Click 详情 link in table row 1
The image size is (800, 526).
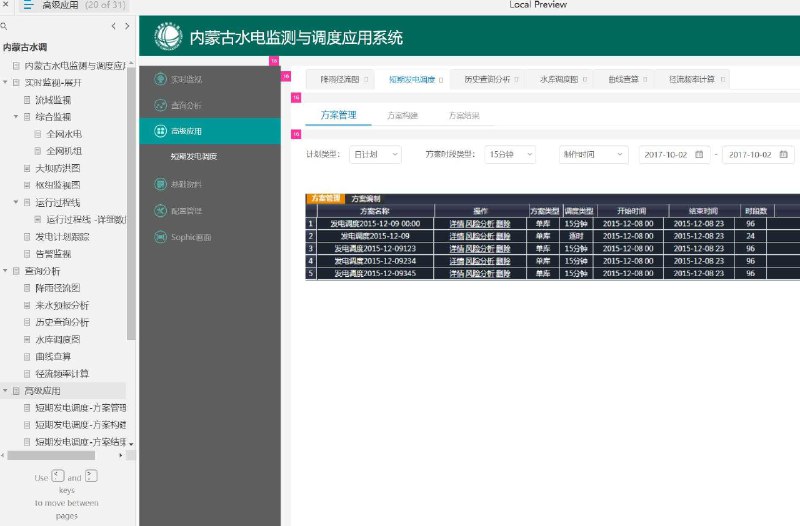coord(457,223)
